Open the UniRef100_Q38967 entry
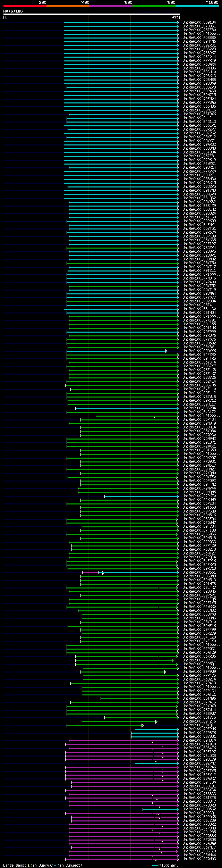 click(199, 53)
